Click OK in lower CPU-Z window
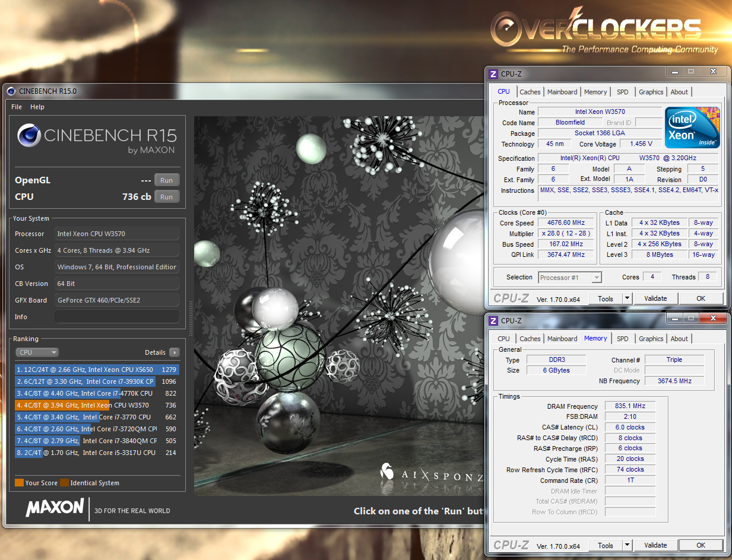Viewport: 732px width, 560px height. 701,545
